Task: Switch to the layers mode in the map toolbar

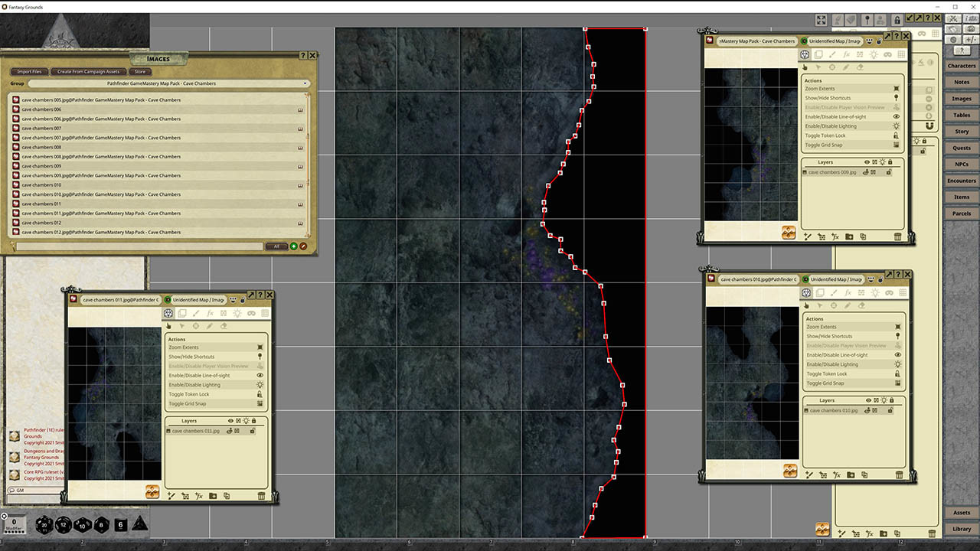Action: (x=818, y=54)
